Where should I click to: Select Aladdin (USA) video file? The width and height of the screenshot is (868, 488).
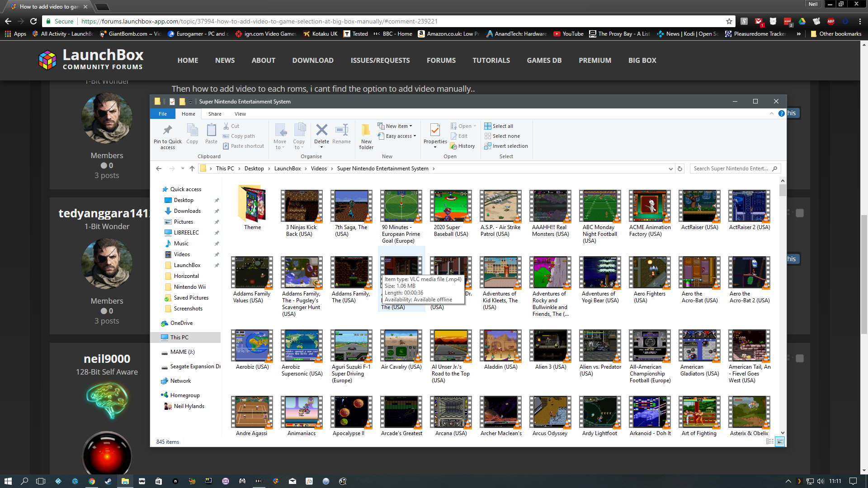500,350
